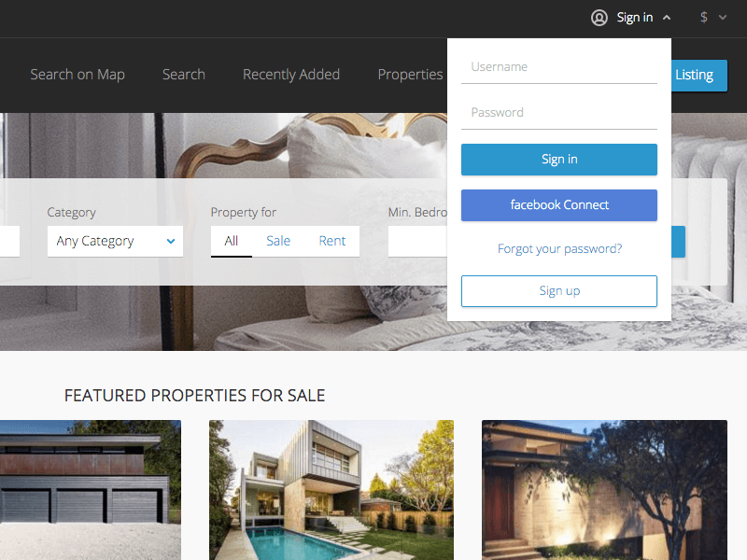Open the featured house with pool thumbnail

(331, 490)
